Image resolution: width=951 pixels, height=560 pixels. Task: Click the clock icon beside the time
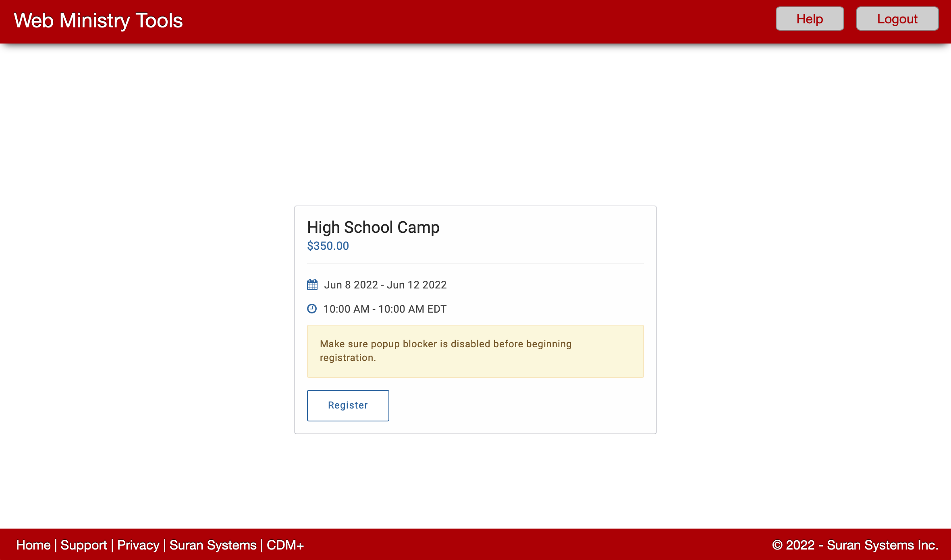tap(312, 309)
